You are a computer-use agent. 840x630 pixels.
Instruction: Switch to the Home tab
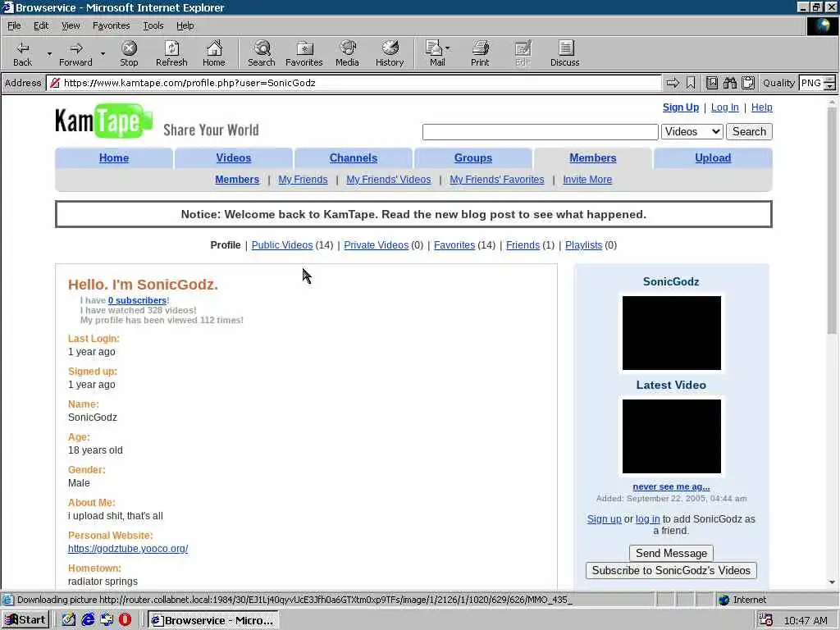point(113,158)
